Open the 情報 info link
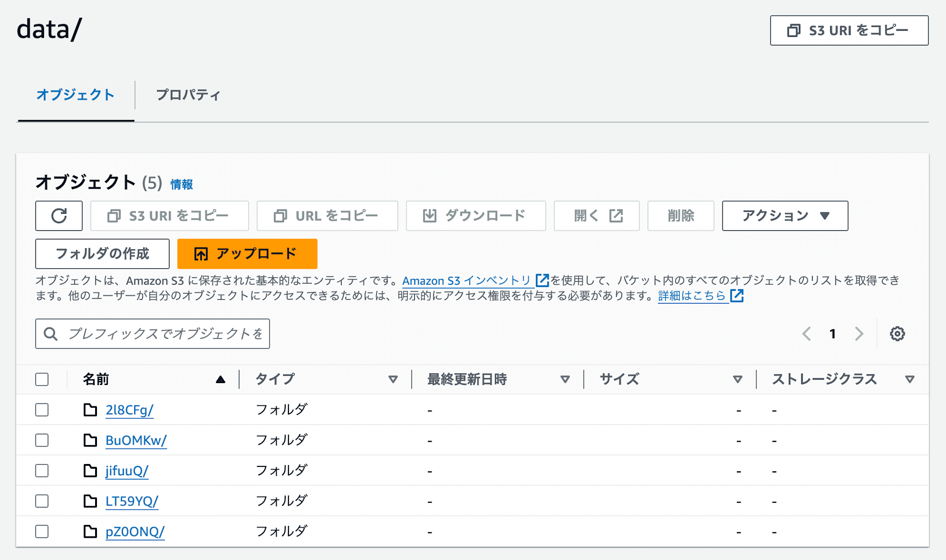The image size is (946, 560). tap(182, 184)
